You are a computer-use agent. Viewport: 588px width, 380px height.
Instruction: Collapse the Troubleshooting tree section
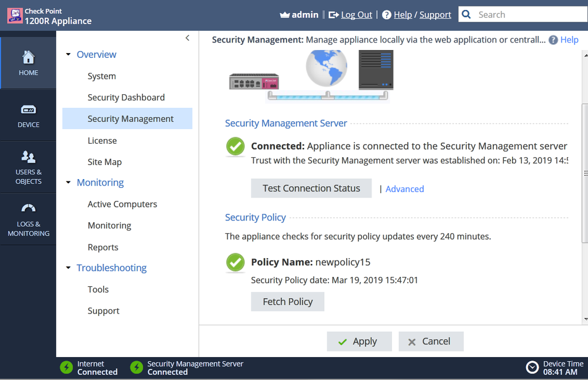68,268
